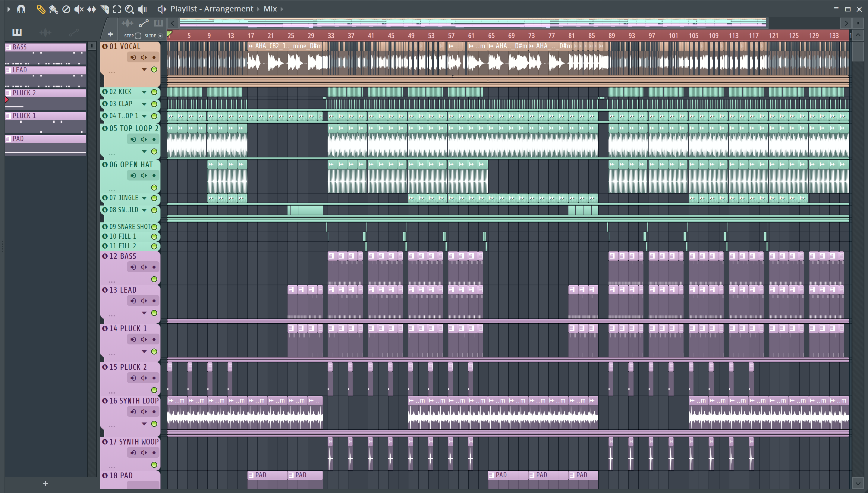This screenshot has height=493, width=868.
Task: Select the first PAD clip on track 18
Action: [x=267, y=480]
